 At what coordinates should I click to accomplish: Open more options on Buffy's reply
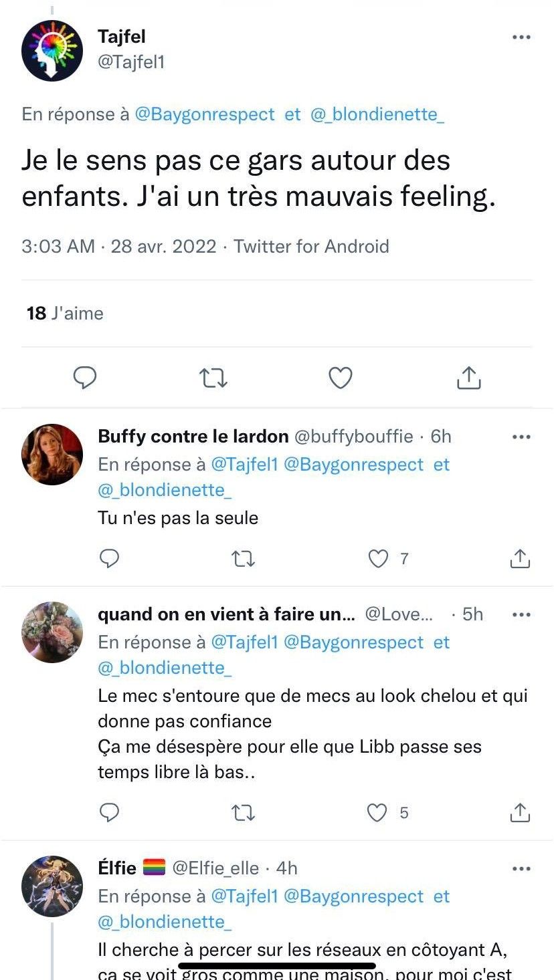pos(521,437)
